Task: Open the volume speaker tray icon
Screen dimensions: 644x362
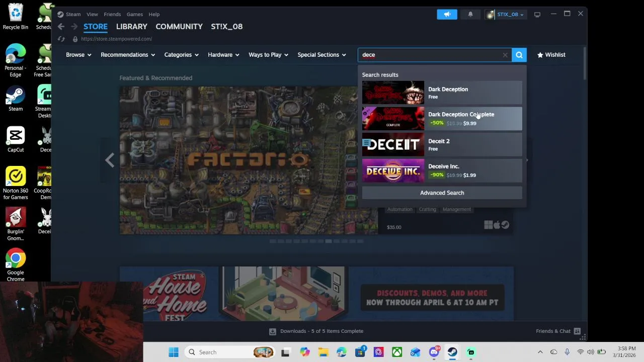Action: pos(591,352)
